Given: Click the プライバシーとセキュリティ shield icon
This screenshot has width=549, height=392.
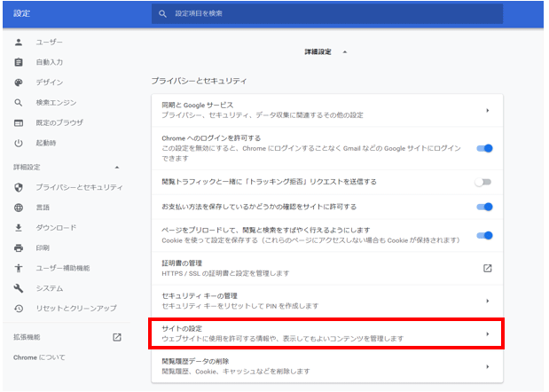Looking at the screenshot, I should point(18,187).
